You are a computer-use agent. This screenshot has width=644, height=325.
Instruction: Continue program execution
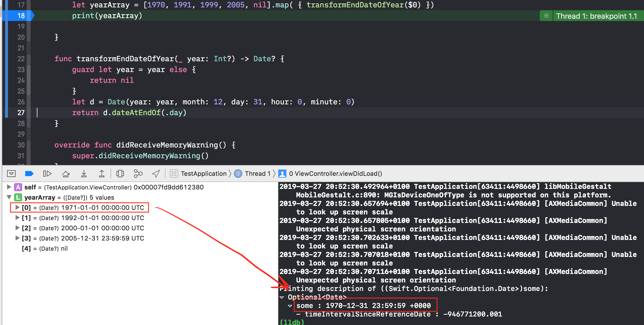click(x=47, y=174)
